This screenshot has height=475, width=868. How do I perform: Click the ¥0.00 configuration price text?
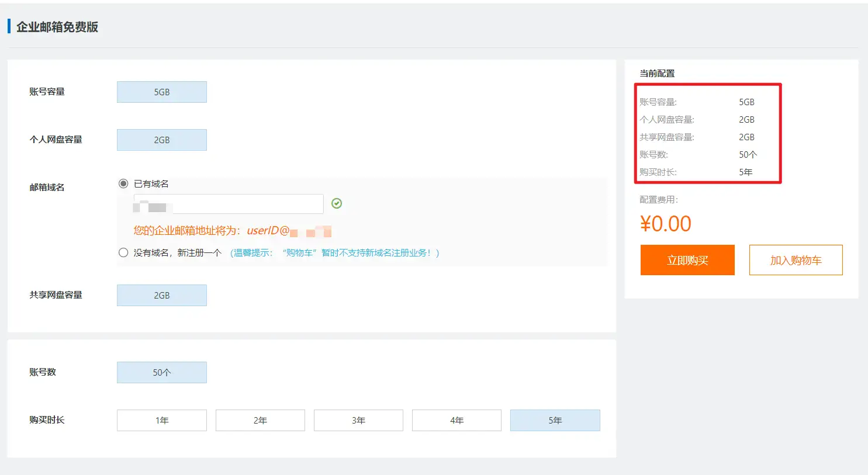point(666,223)
